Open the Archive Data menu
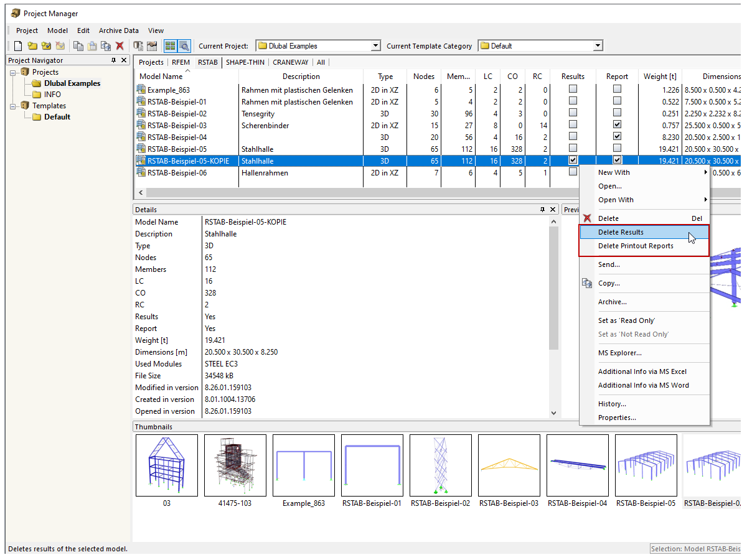The height and width of the screenshot is (560, 747). pos(118,30)
